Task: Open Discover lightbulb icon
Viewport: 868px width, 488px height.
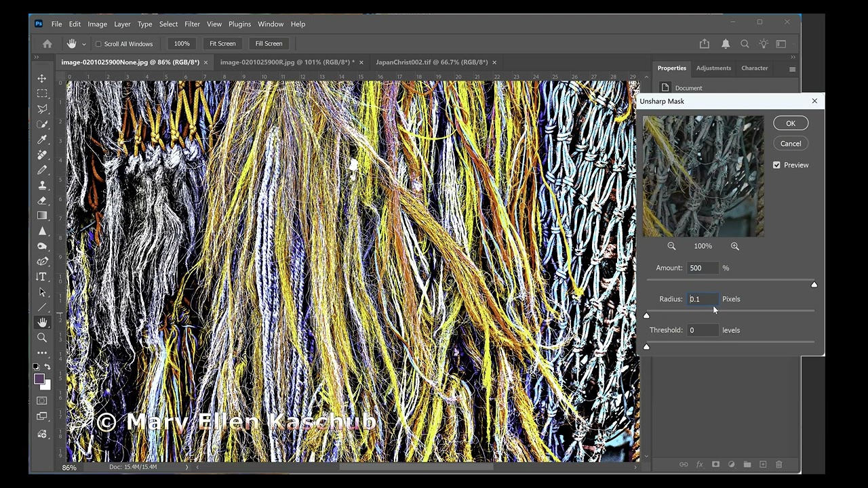Action: [764, 43]
